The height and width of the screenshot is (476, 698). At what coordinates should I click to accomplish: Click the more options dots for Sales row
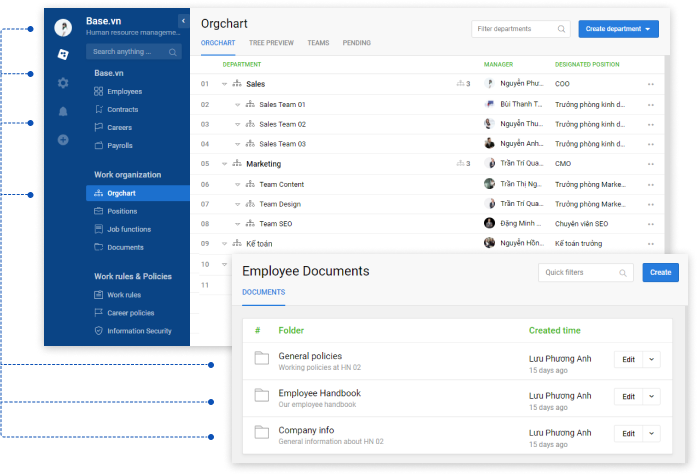click(x=651, y=84)
